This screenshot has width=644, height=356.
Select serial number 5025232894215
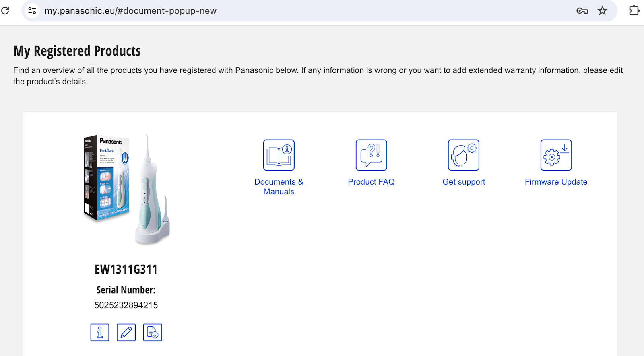[126, 305]
